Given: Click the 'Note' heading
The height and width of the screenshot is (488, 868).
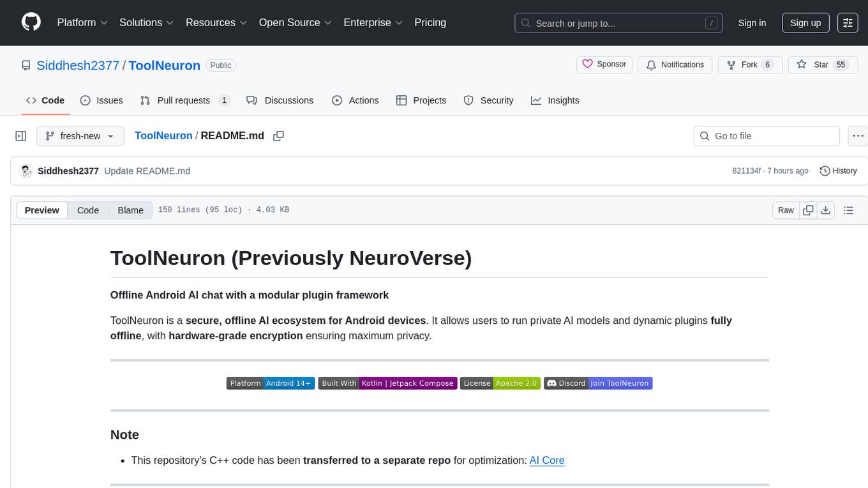Looking at the screenshot, I should click(124, 434).
